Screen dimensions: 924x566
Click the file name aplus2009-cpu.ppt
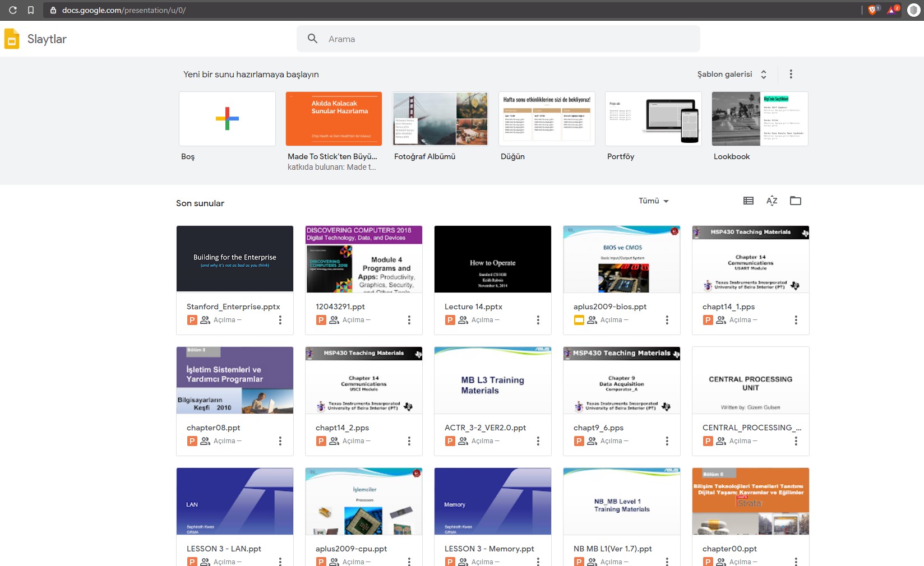[x=351, y=549]
